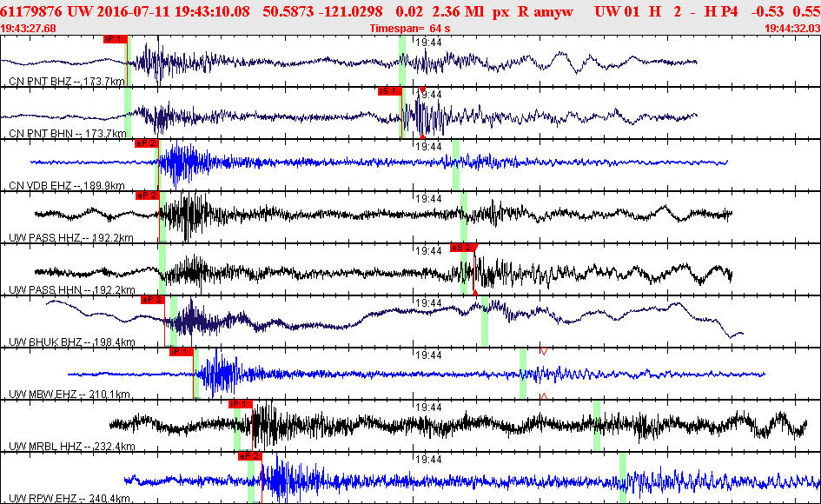Select the eP 2 pick flag on RPW EHZ
Viewport: 821px width, 504px height.
point(249,456)
